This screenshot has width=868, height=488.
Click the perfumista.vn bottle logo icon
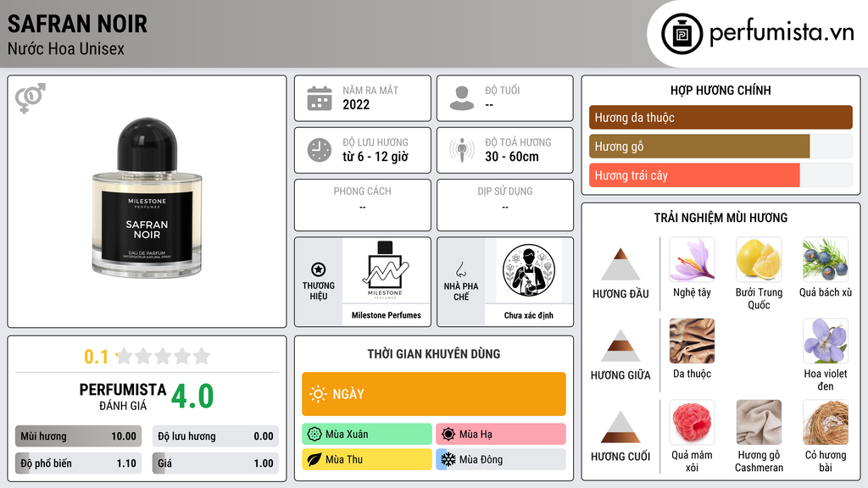point(682,34)
